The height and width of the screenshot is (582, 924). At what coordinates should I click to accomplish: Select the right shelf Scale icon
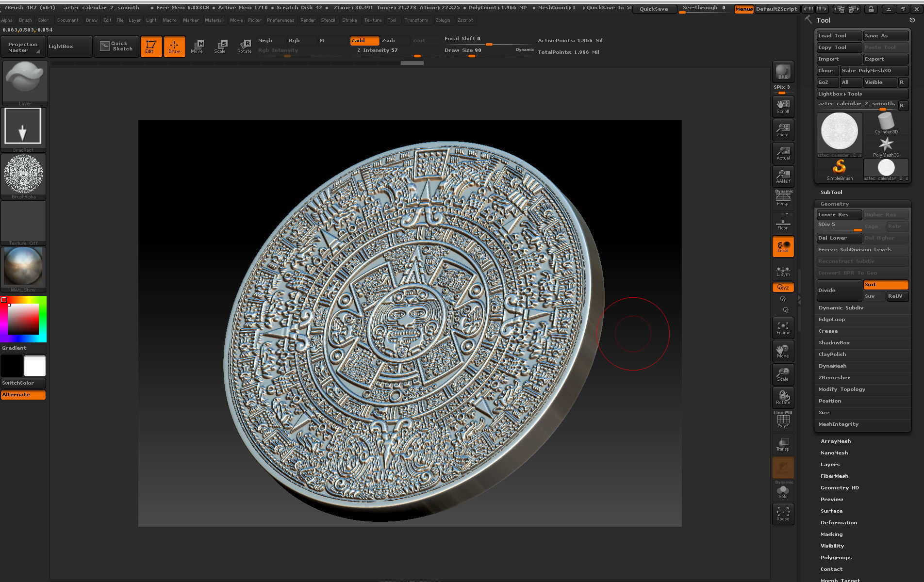(x=783, y=374)
